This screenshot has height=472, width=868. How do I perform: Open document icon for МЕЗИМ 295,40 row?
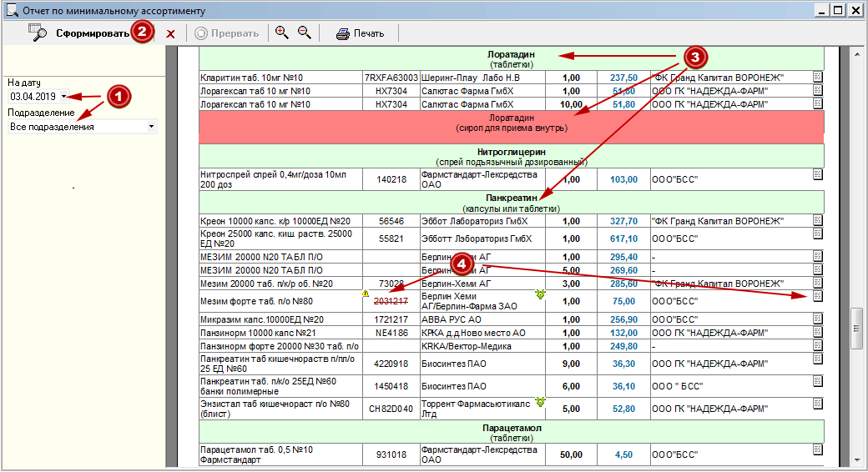(818, 256)
